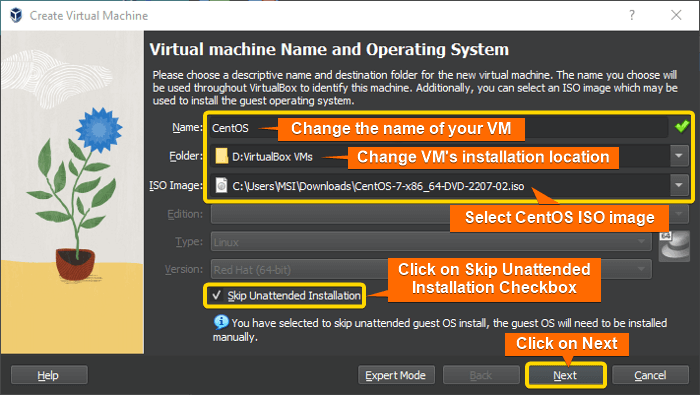Cancel the virtual machine creation

coord(650,375)
